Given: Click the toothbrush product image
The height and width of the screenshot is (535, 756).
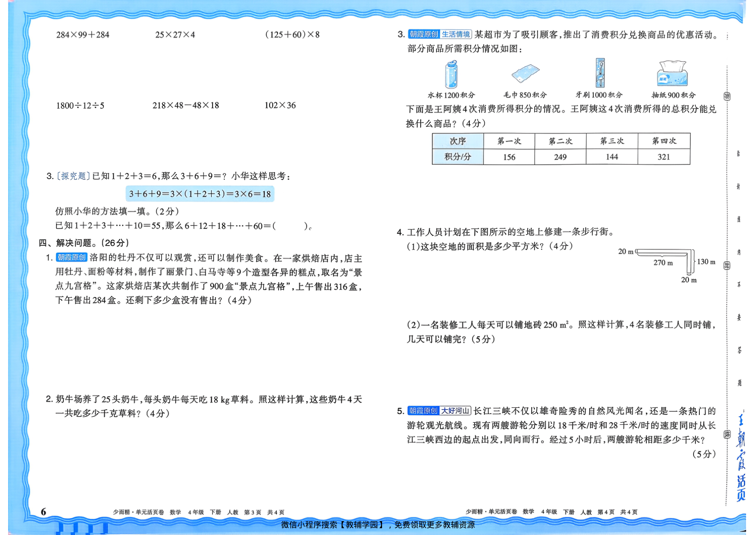Looking at the screenshot, I should [600, 73].
